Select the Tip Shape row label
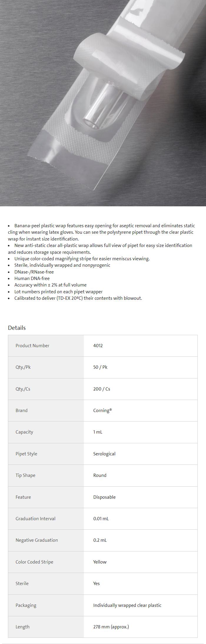Image resolution: width=206 pixels, height=644 pixels. click(25, 475)
